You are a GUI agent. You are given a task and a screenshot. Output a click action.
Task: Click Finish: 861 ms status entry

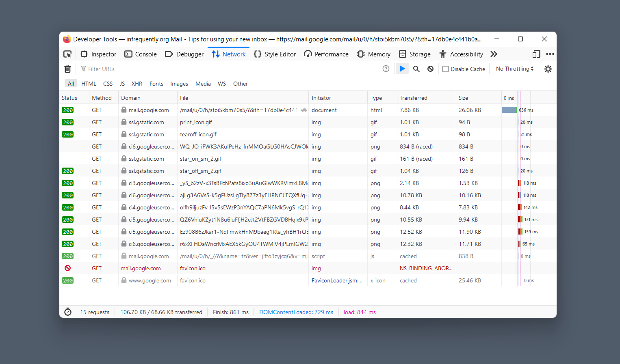231,312
